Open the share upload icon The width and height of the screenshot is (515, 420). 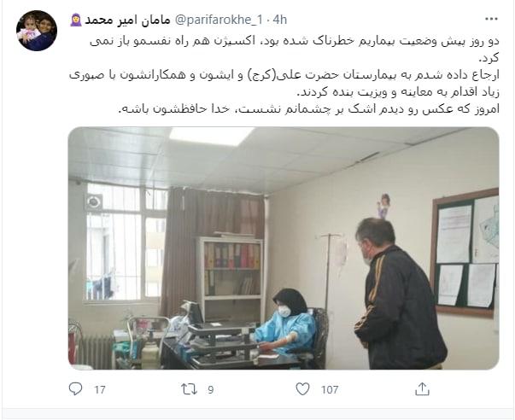(x=422, y=389)
